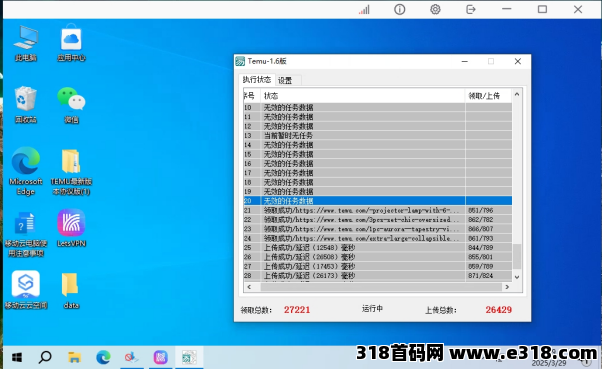Open the 此电脑 desktop icon
Image resolution: width=602 pixels, height=370 pixels.
[x=26, y=43]
